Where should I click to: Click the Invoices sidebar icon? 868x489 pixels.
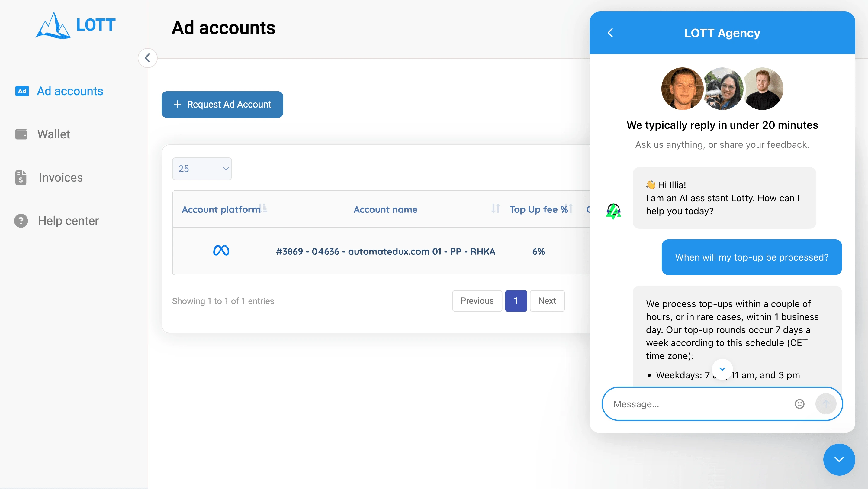[x=21, y=178]
